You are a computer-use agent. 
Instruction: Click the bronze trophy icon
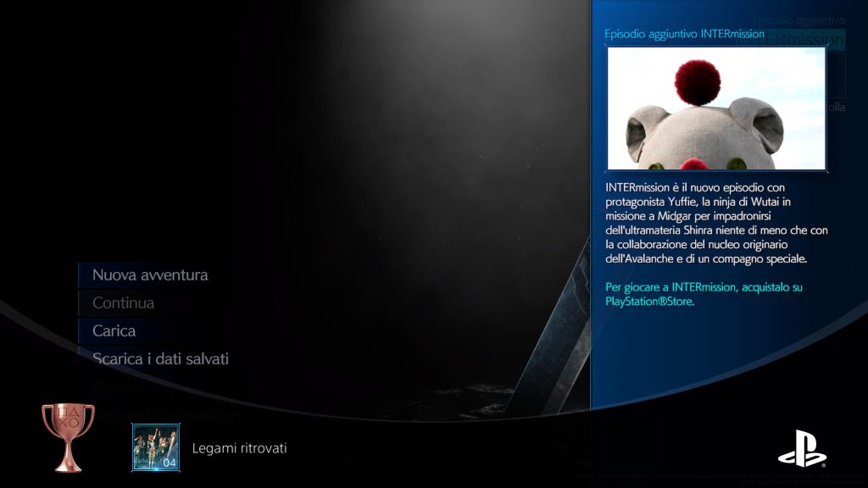pos(68,435)
